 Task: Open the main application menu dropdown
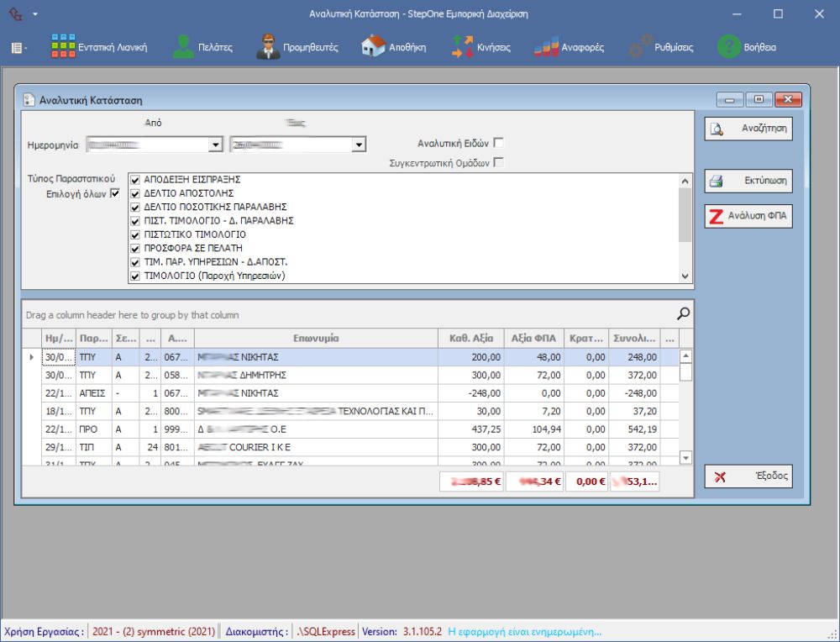tap(18, 48)
